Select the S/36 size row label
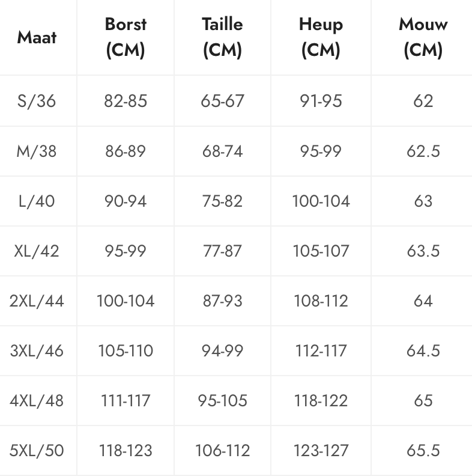472x476 pixels. (x=37, y=101)
